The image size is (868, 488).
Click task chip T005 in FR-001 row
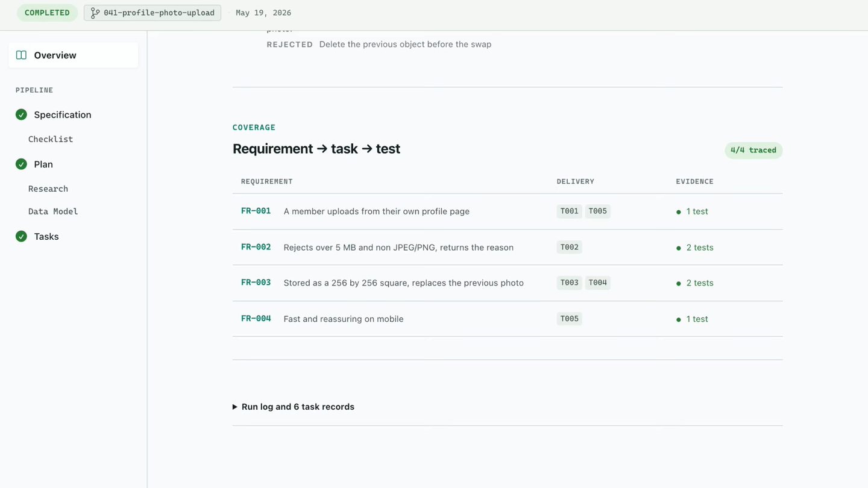[598, 211]
